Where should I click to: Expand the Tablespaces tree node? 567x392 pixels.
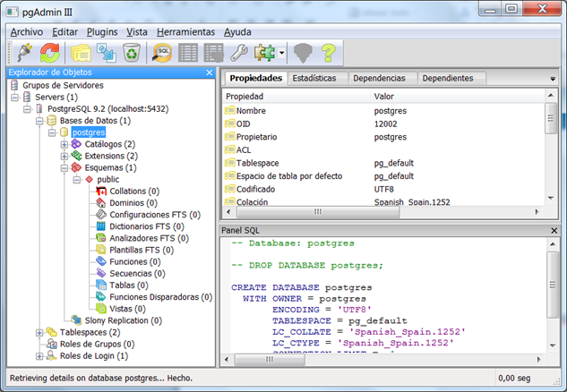(x=39, y=332)
